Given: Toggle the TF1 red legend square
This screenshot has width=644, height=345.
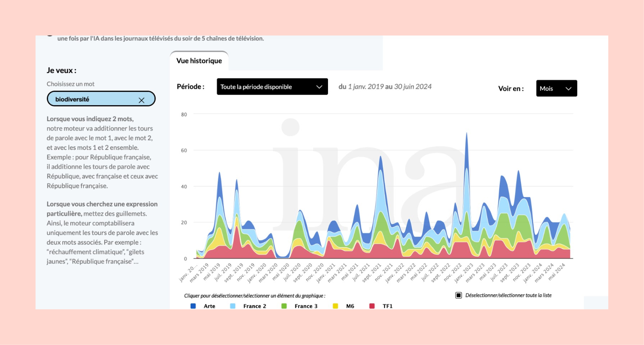Looking at the screenshot, I should click(x=372, y=306).
